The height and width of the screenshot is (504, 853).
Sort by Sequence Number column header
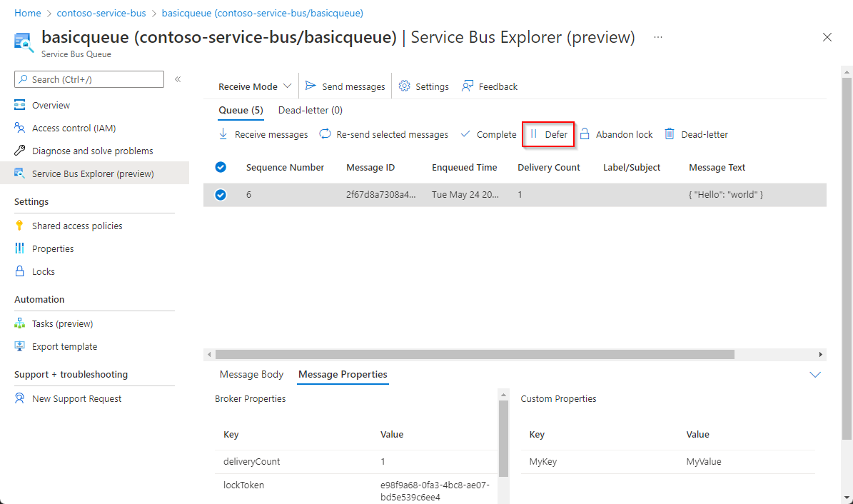coord(285,168)
